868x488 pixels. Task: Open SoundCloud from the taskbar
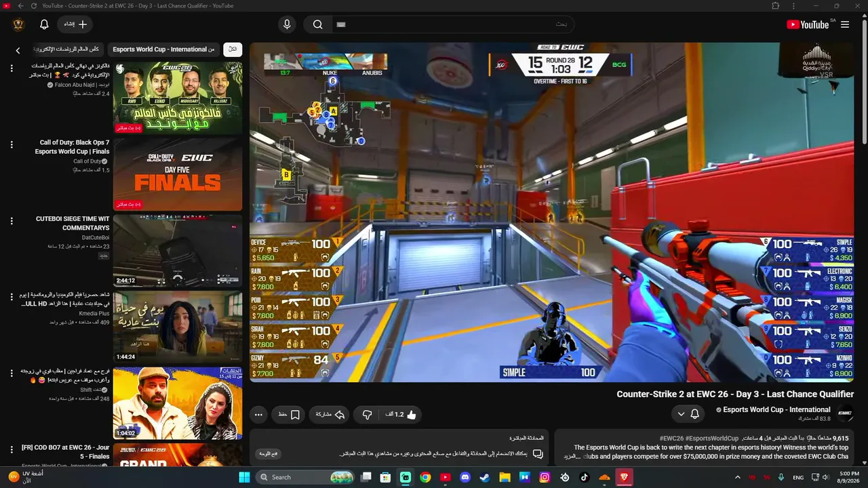tap(604, 477)
